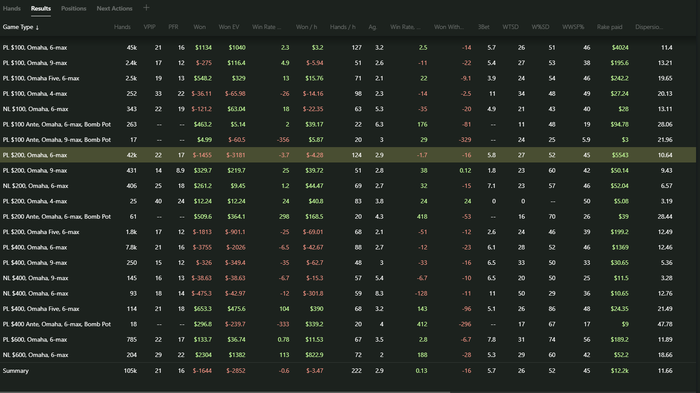Viewport: 700px width, 393px height.
Task: Select the PL $200, Omaha, 6-max row
Action: pyautogui.click(x=348, y=155)
